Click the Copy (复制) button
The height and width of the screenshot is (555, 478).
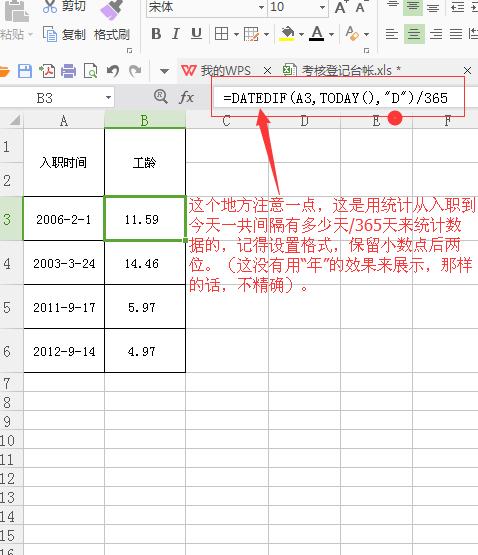64,34
